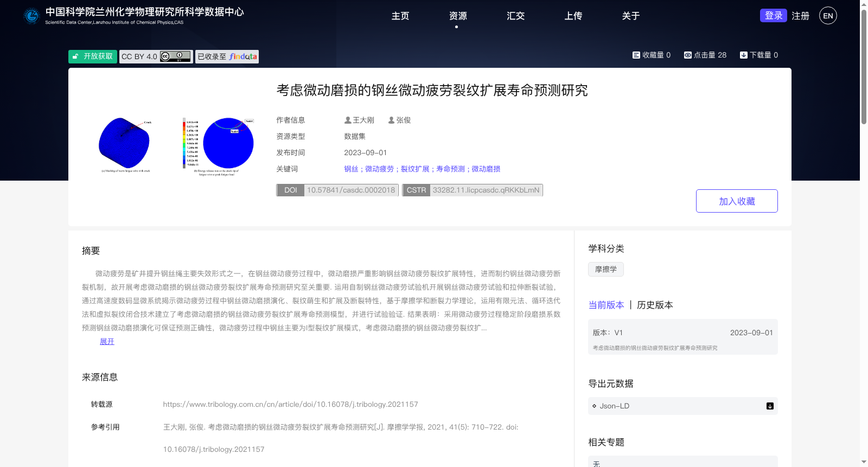
Task: Click the page vertical scrollbar thumb
Action: coord(864,67)
